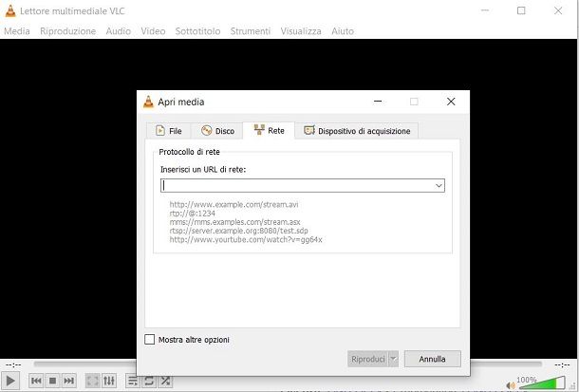Viewport: 579px width, 392px height.
Task: Click the remaining time label at right
Action: 562,364
